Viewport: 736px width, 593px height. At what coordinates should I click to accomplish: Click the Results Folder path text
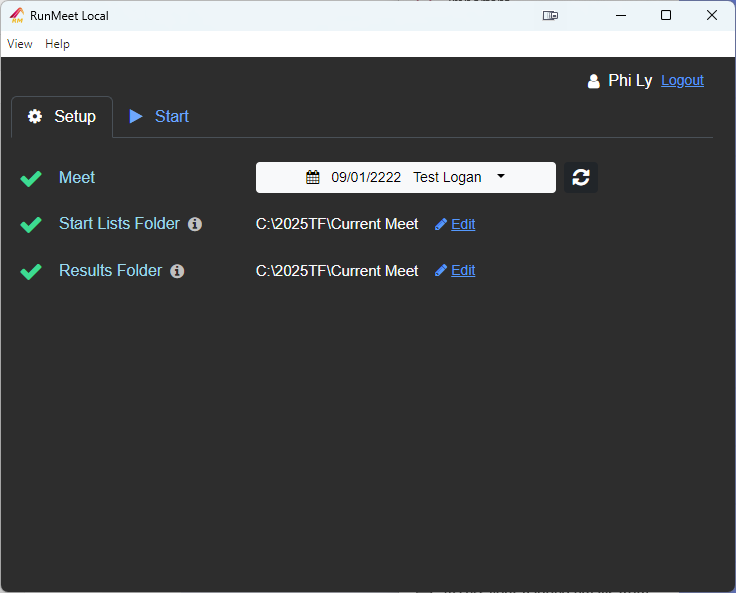tap(337, 271)
